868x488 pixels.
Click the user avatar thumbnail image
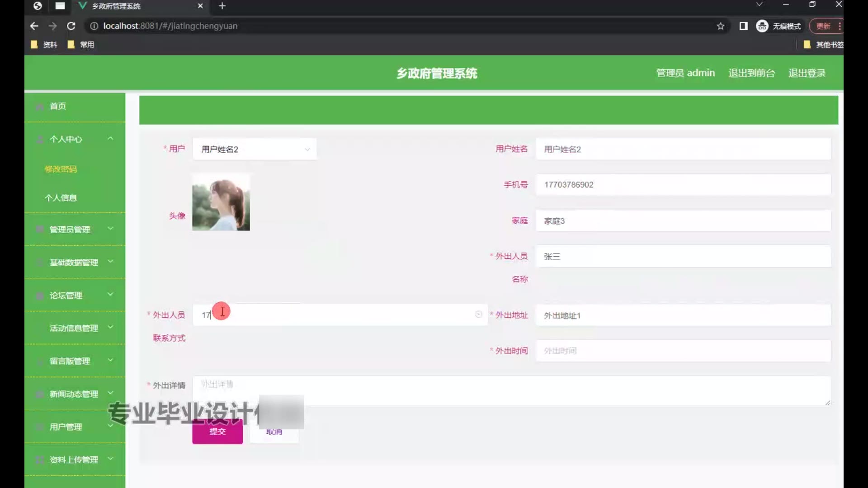(x=221, y=203)
